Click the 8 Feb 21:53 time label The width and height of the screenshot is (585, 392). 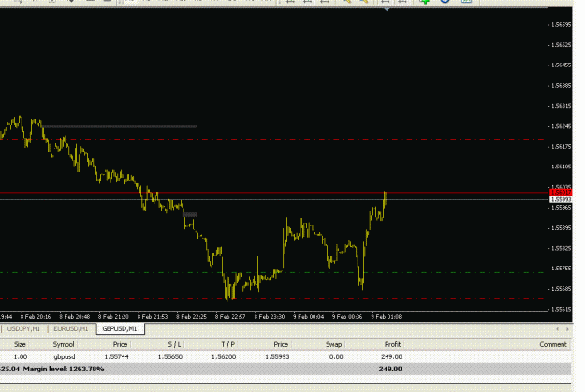tap(153, 316)
